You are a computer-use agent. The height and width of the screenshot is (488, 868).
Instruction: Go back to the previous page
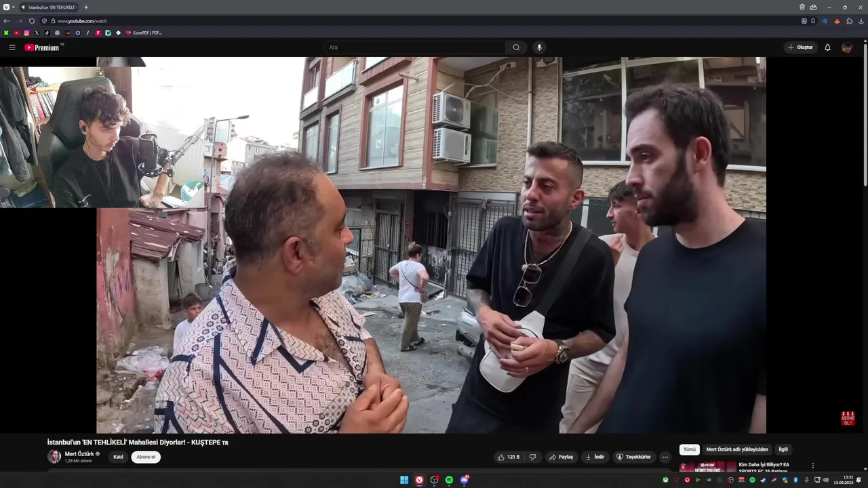[x=7, y=21]
